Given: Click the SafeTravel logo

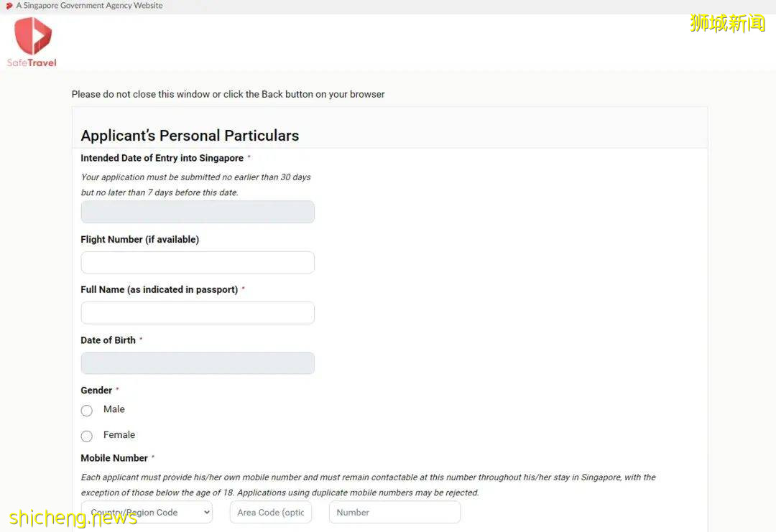Looking at the screenshot, I should (32, 42).
